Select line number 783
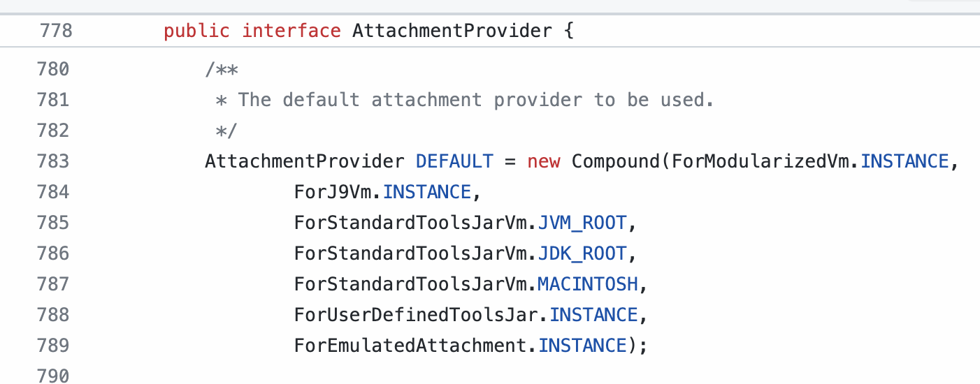The height and width of the screenshot is (384, 980). (53, 161)
